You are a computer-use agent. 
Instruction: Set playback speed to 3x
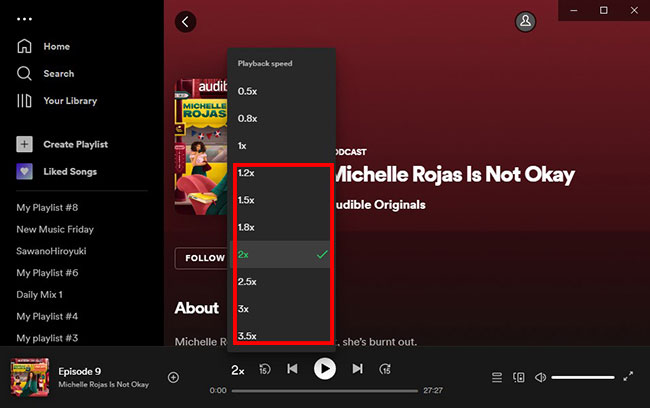(281, 309)
